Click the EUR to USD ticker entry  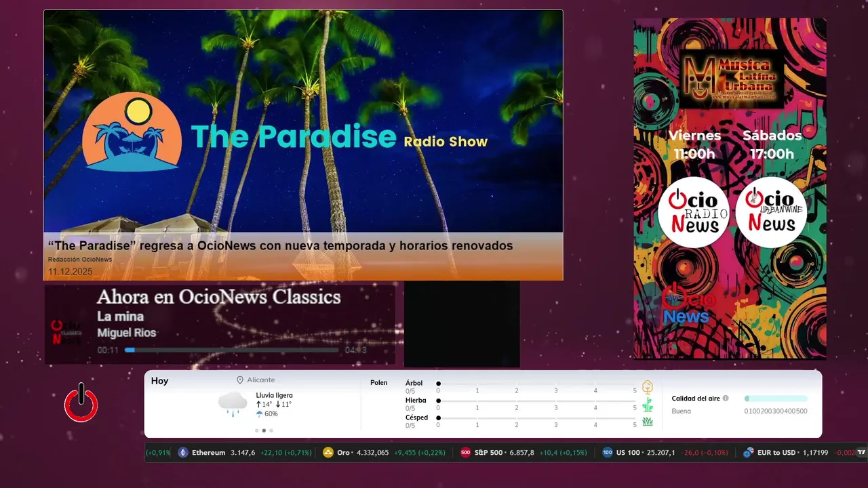click(799, 453)
